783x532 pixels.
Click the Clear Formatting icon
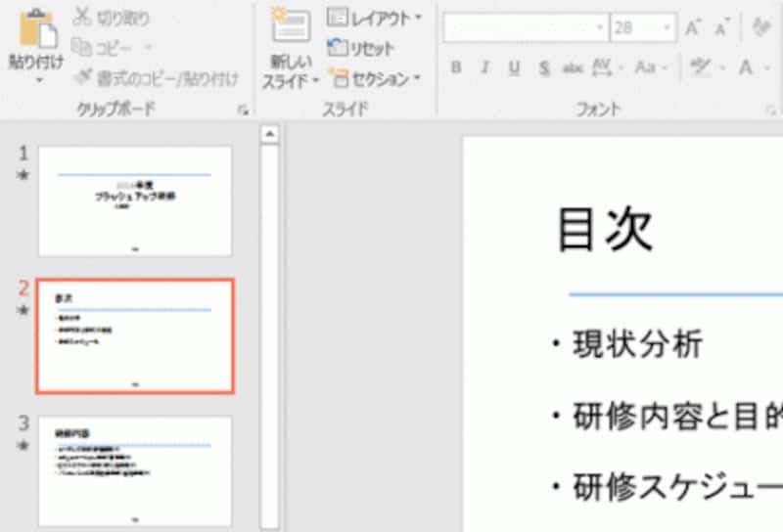[762, 27]
